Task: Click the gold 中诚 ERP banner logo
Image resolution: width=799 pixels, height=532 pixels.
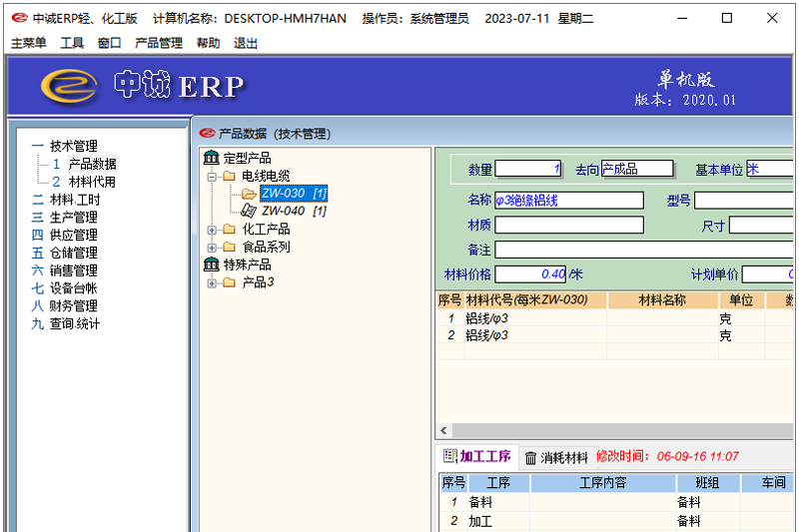Action: (69, 85)
